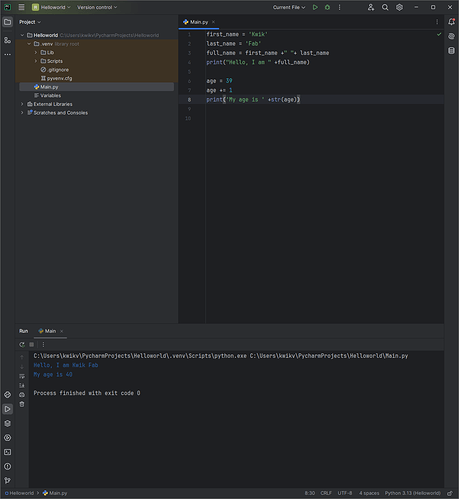This screenshot has width=459, height=499.
Task: Open IDE settings gear
Action: [399, 7]
